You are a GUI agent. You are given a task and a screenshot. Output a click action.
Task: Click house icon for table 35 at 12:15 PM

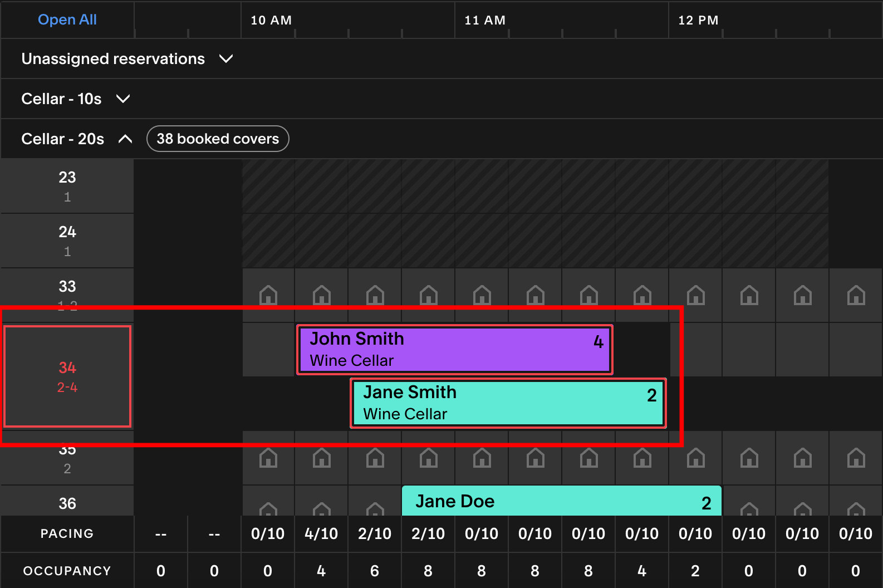749,458
